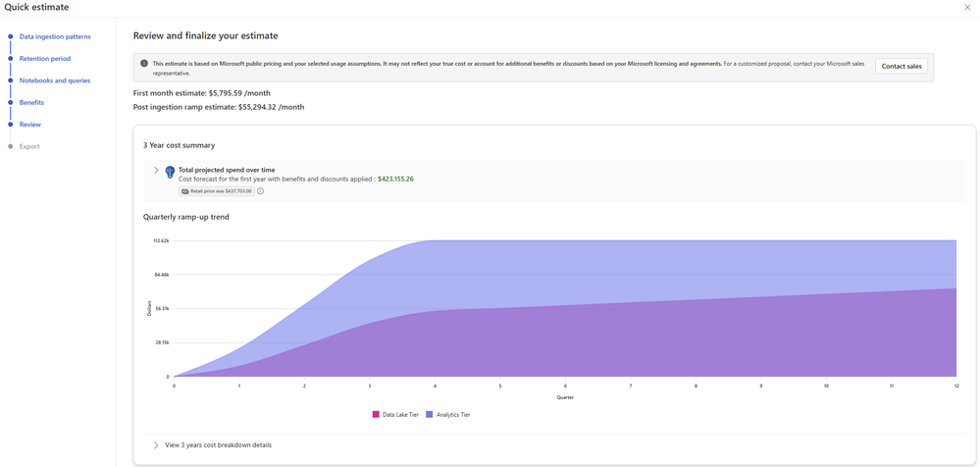
Task: Click the info icon in the estimate notice banner
Action: click(x=144, y=64)
